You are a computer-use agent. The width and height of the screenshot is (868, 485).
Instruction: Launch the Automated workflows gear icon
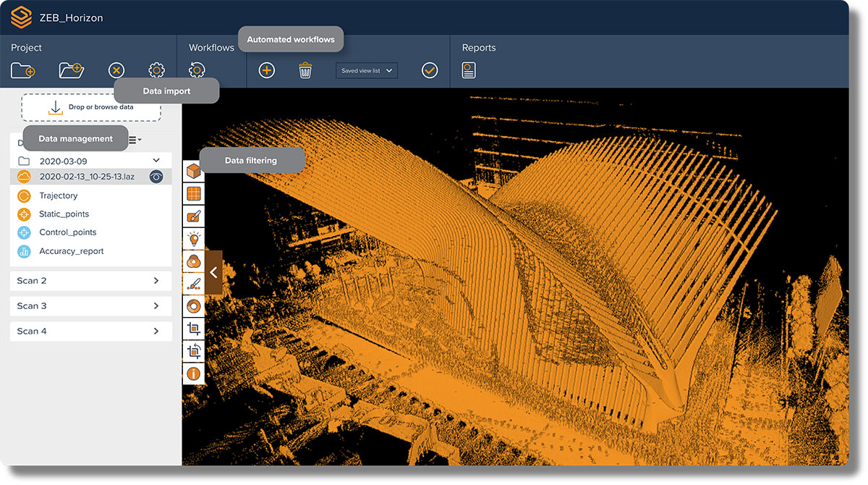(195, 70)
